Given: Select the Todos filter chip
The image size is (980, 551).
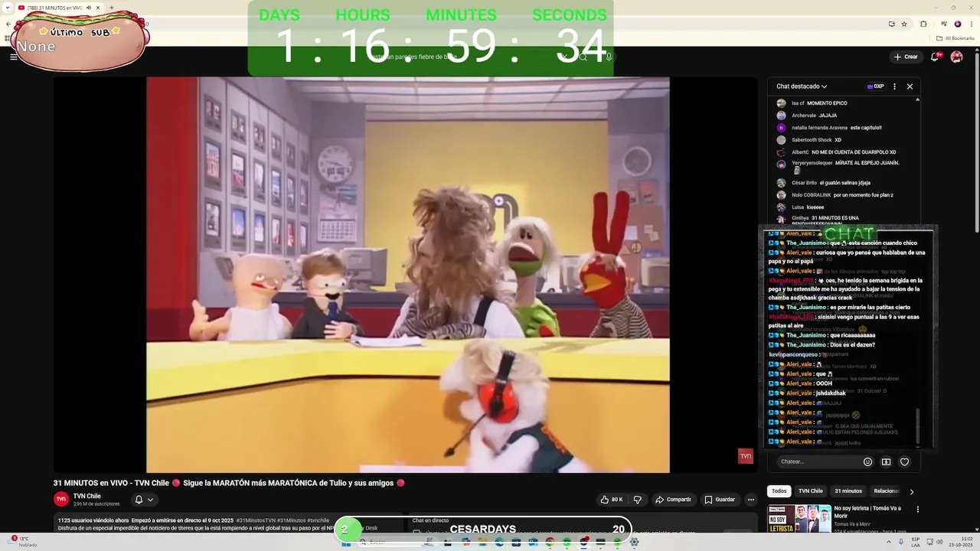Looking at the screenshot, I should coord(779,491).
